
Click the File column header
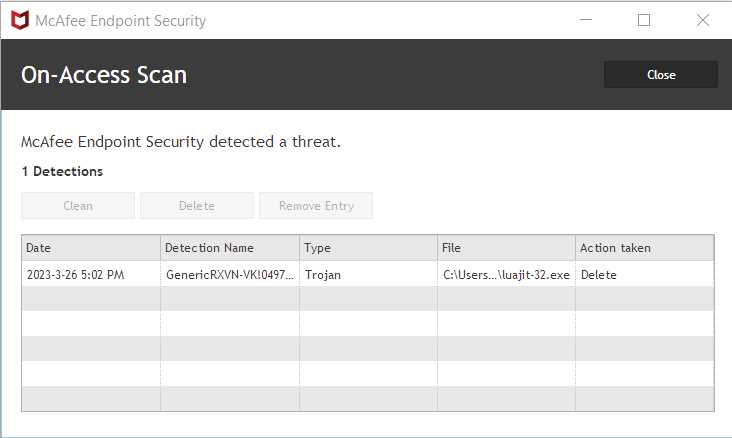pyautogui.click(x=506, y=248)
